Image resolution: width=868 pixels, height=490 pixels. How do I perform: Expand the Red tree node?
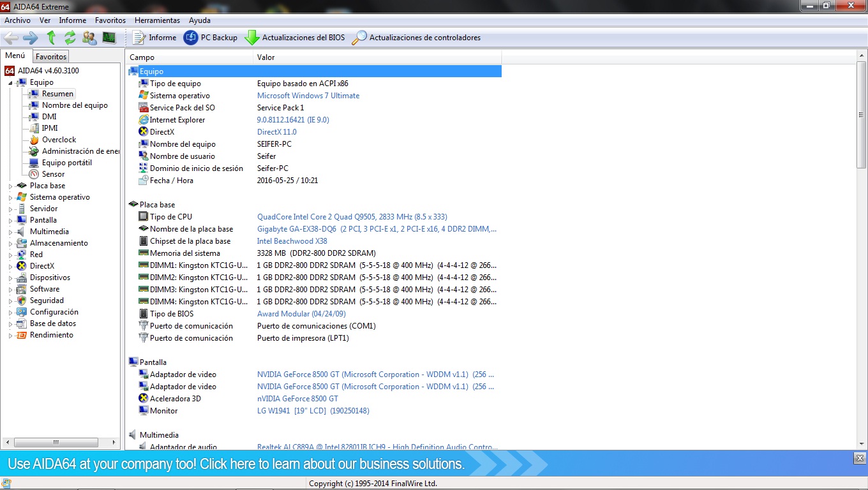(10, 255)
